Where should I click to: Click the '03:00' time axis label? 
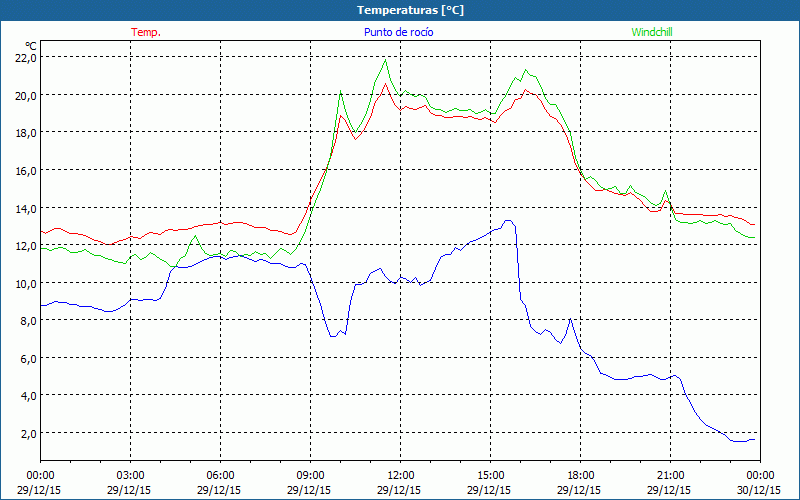tap(131, 476)
